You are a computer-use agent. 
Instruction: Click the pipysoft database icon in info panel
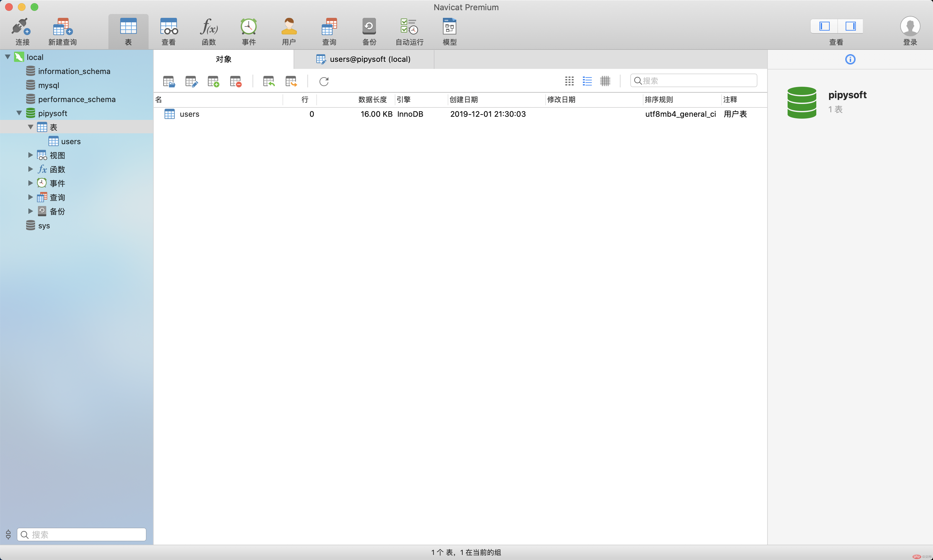802,102
